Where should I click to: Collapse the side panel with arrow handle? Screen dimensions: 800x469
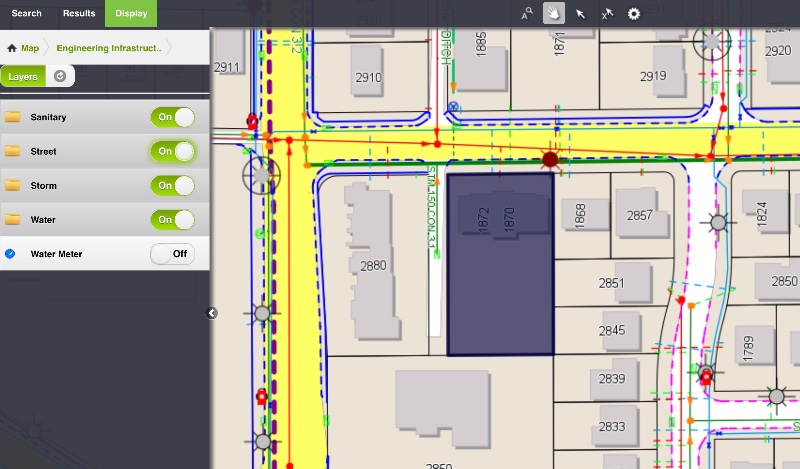click(x=212, y=313)
